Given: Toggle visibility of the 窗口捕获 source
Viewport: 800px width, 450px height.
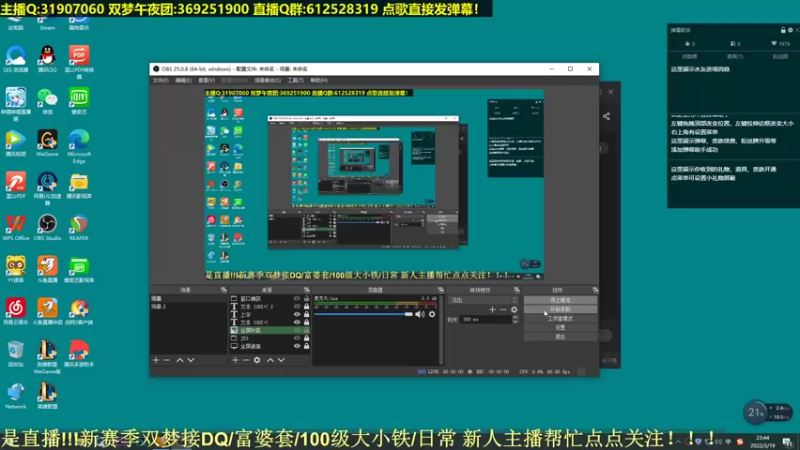Looking at the screenshot, I should pos(297,298).
